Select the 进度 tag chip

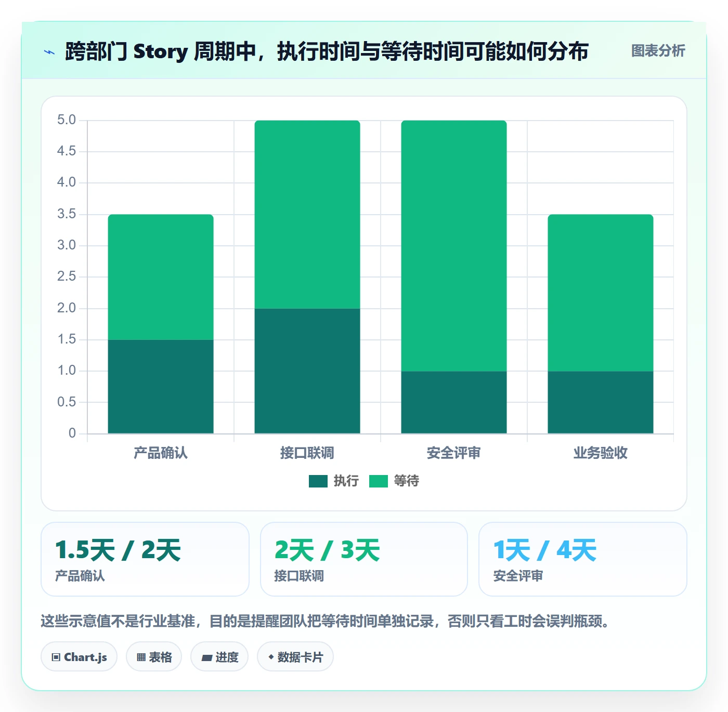point(219,657)
